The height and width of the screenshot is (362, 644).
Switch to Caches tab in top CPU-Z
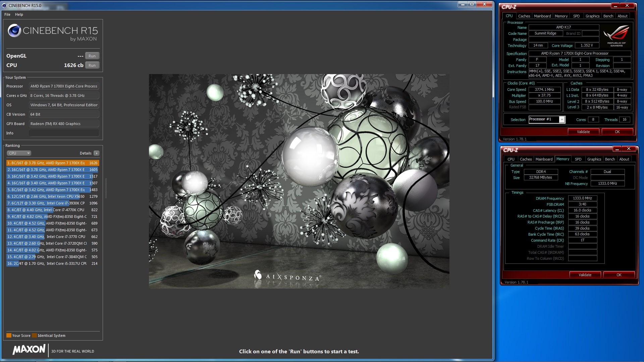(524, 16)
